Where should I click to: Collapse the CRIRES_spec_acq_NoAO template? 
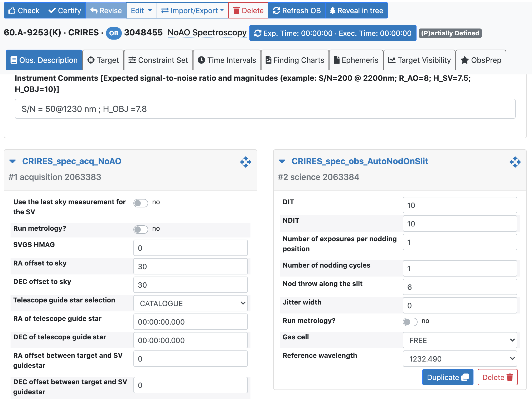click(x=13, y=161)
